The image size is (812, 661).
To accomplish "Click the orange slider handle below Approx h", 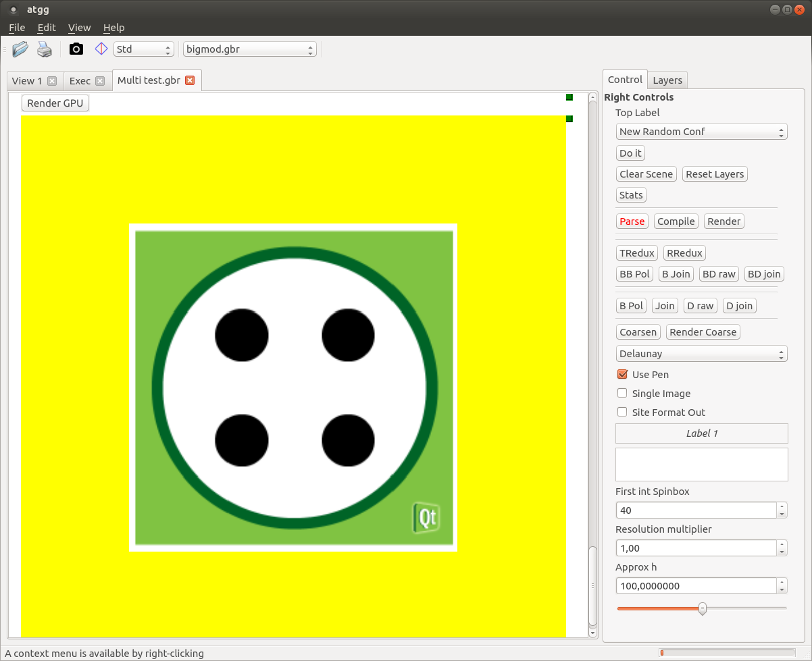I will [x=703, y=608].
